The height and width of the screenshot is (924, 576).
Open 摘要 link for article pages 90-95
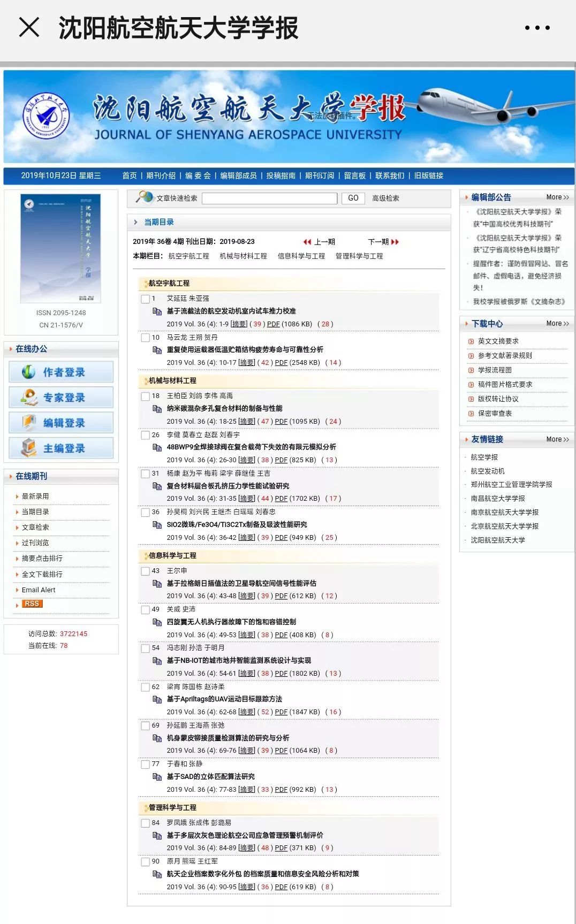247,887
